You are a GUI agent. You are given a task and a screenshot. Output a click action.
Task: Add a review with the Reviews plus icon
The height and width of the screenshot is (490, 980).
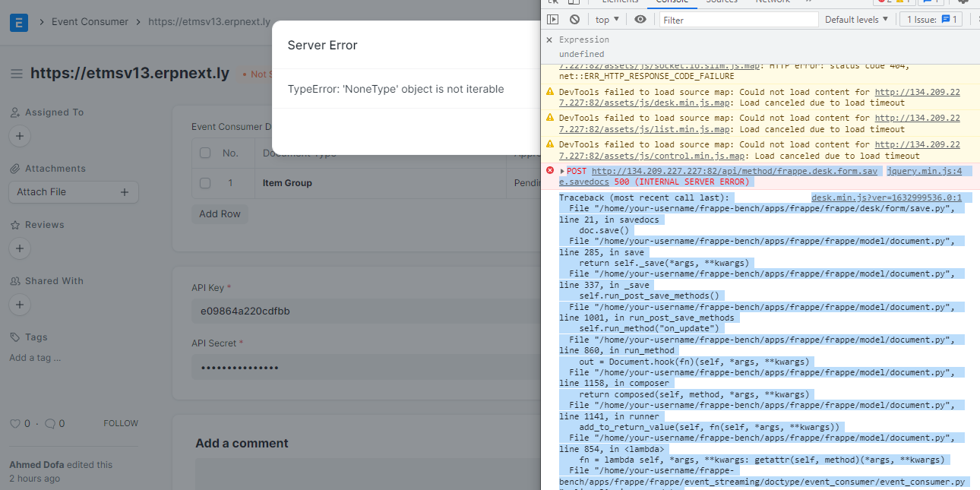20,248
